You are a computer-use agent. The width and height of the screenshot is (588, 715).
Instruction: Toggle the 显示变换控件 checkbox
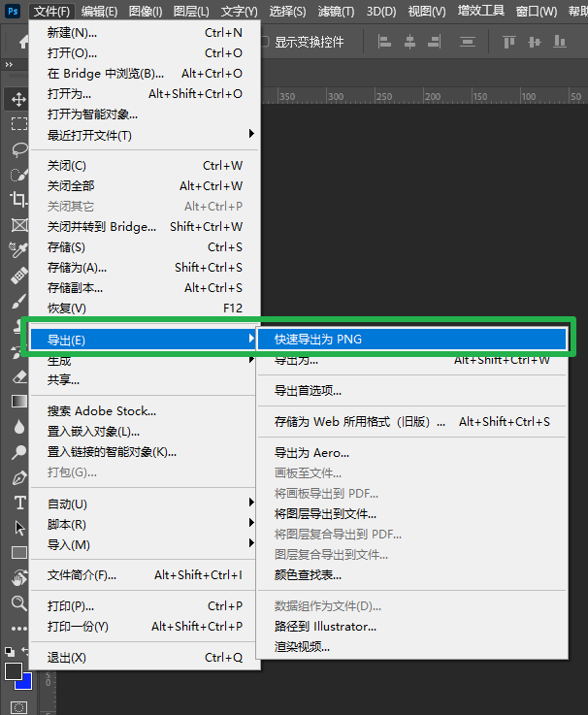point(265,42)
